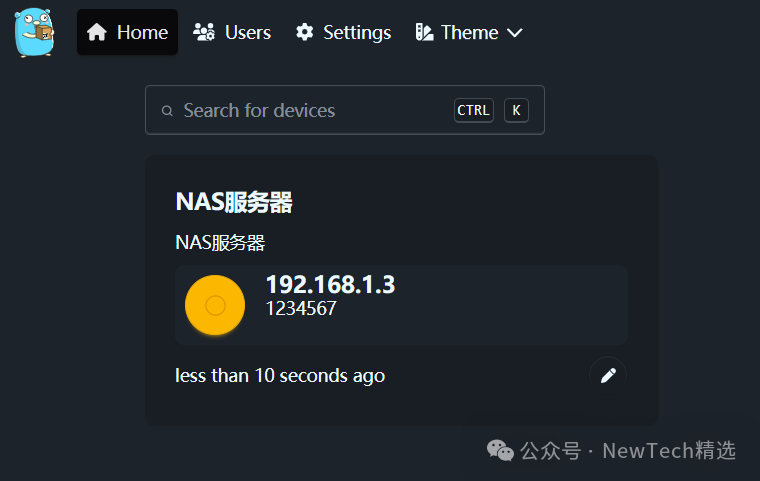Click the palette icon beside Theme
Image resolution: width=760 pixels, height=481 pixels.
click(424, 32)
